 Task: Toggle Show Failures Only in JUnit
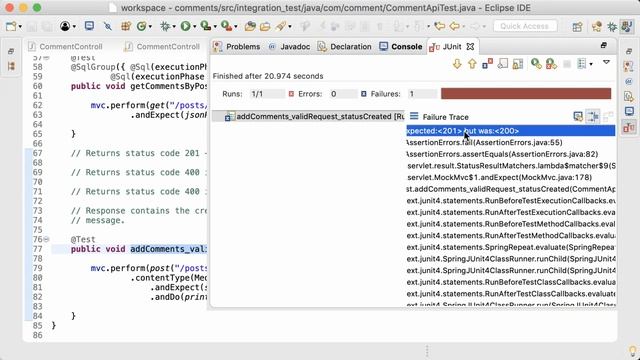(x=487, y=64)
